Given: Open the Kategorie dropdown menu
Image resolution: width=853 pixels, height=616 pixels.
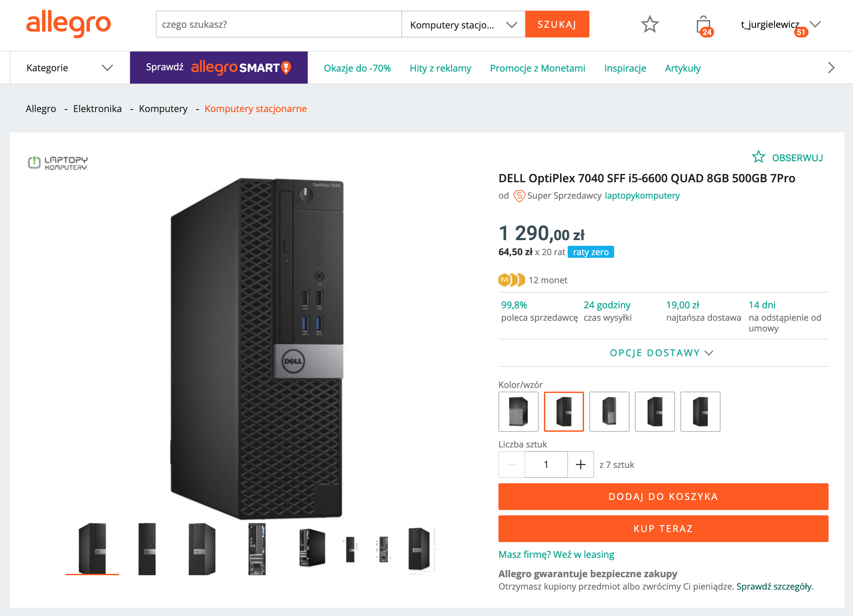Looking at the screenshot, I should point(70,68).
